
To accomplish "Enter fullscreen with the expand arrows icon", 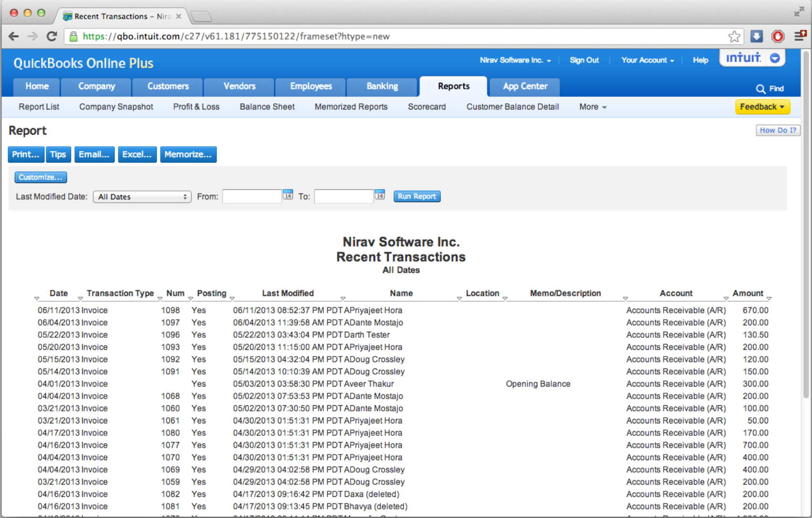I will (x=799, y=12).
